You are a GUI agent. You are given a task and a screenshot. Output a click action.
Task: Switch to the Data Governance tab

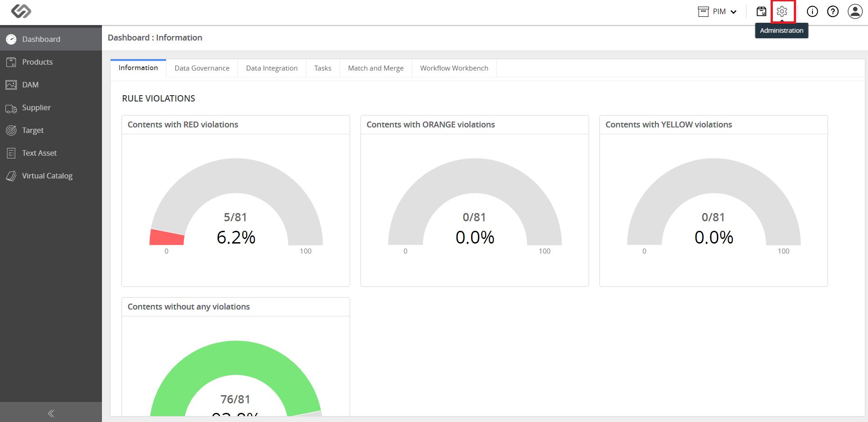coord(202,68)
